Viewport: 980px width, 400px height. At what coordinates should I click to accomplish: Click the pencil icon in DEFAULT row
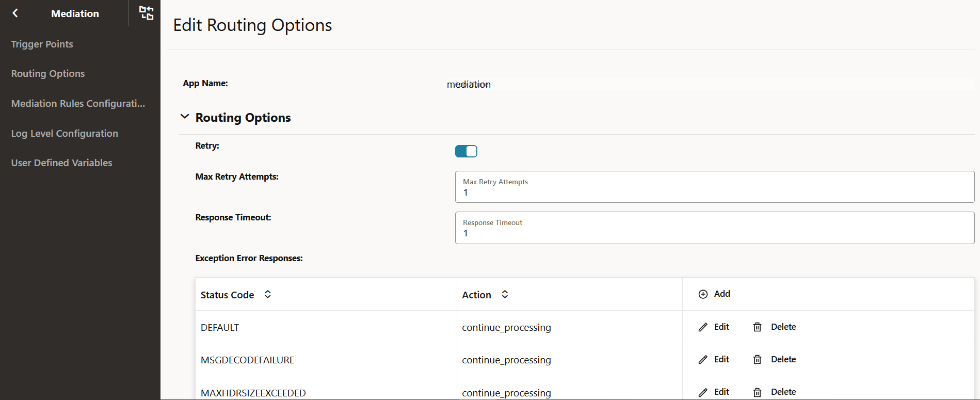pos(703,327)
